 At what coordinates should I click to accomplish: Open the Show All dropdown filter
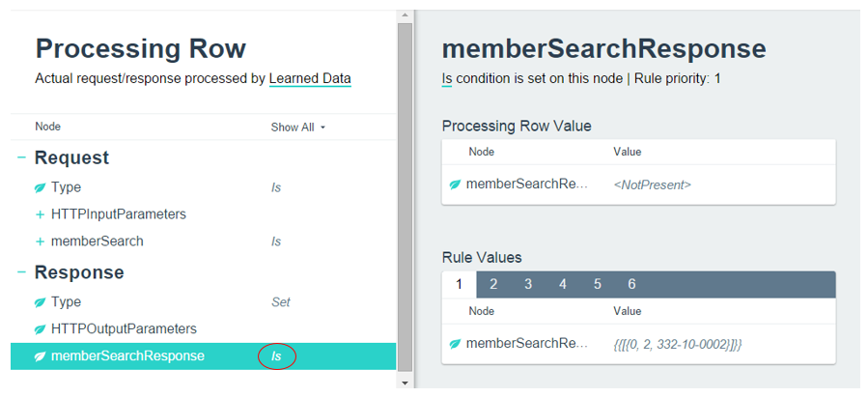click(298, 128)
